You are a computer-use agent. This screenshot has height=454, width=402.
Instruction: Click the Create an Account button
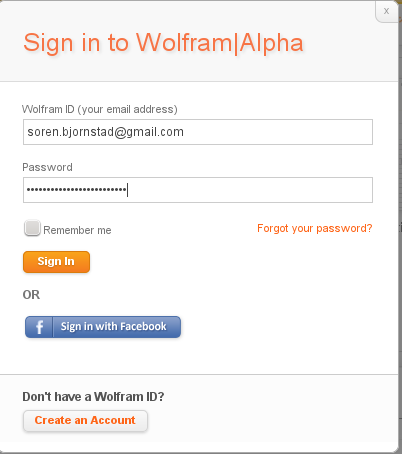coord(85,421)
